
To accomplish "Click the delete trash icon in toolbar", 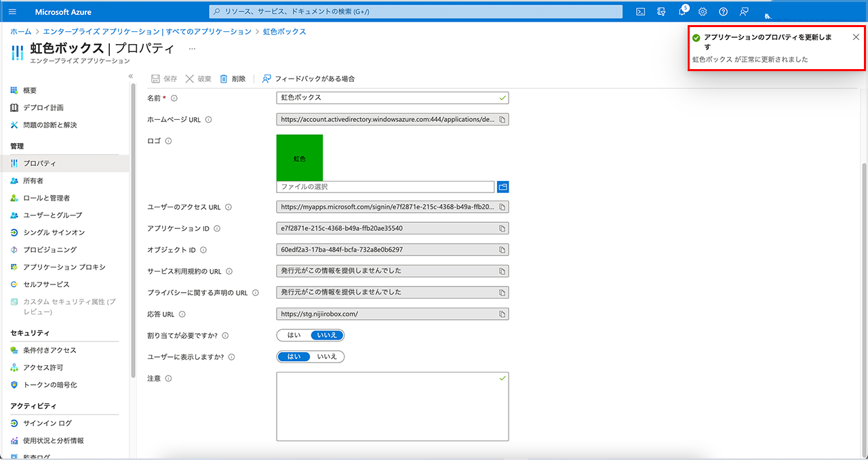I will [224, 79].
